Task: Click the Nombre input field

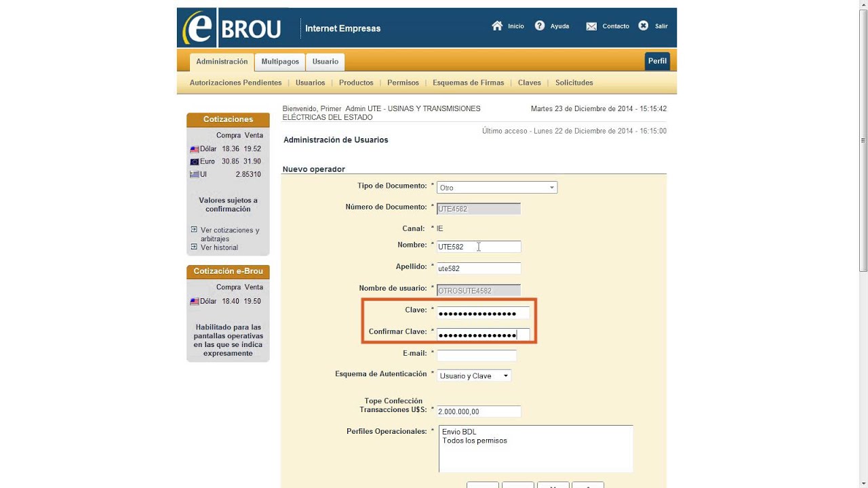Action: (x=479, y=247)
